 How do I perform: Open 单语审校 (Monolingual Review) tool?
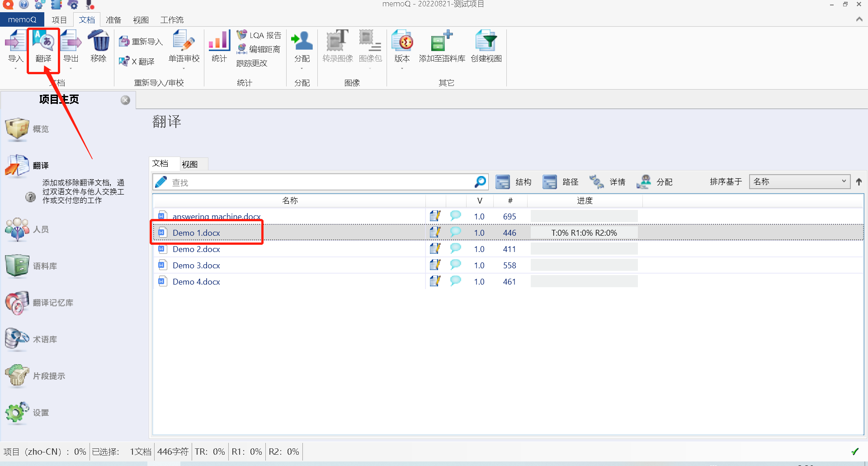[x=184, y=47]
